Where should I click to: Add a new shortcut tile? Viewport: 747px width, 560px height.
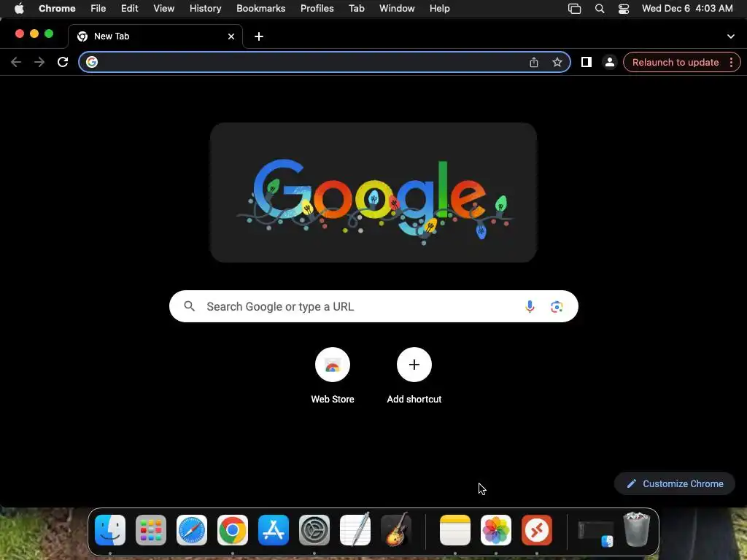point(414,376)
